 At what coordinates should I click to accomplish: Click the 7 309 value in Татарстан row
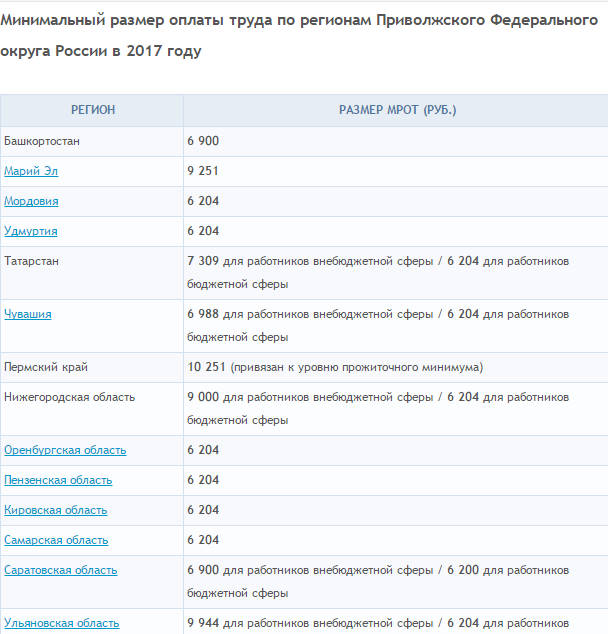tap(203, 261)
